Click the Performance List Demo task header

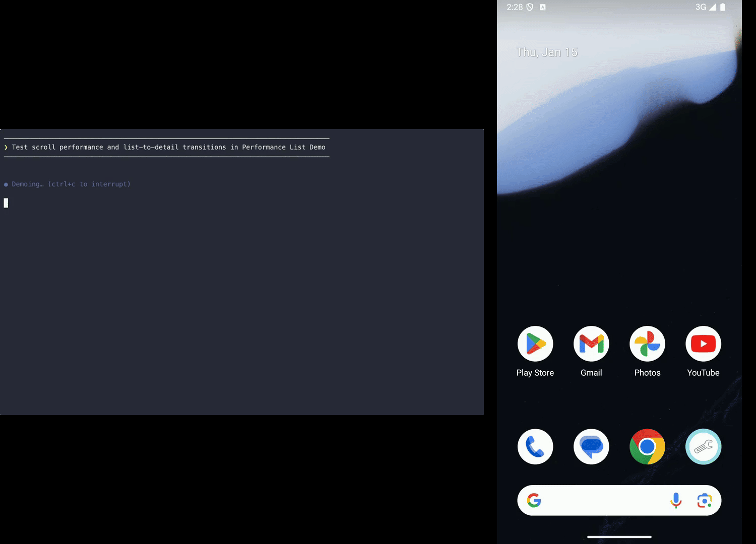pyautogui.click(x=169, y=147)
